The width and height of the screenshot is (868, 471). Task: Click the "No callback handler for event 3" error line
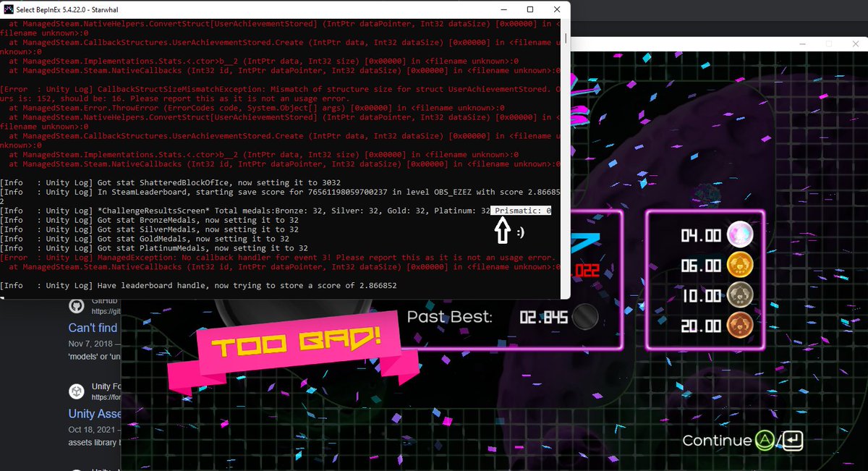pyautogui.click(x=278, y=258)
